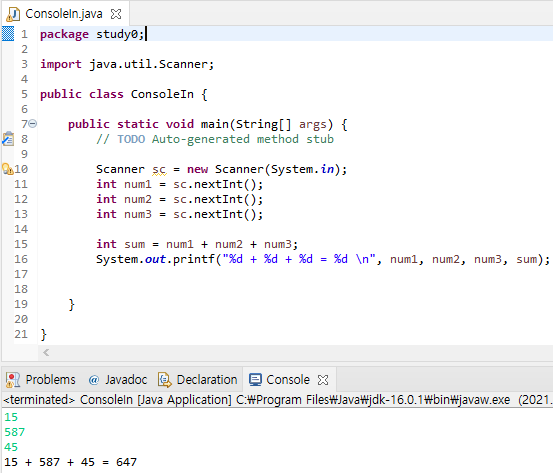This screenshot has height=473, width=553.
Task: Click the class name 'ConsoleIn' on line 5
Action: point(162,94)
